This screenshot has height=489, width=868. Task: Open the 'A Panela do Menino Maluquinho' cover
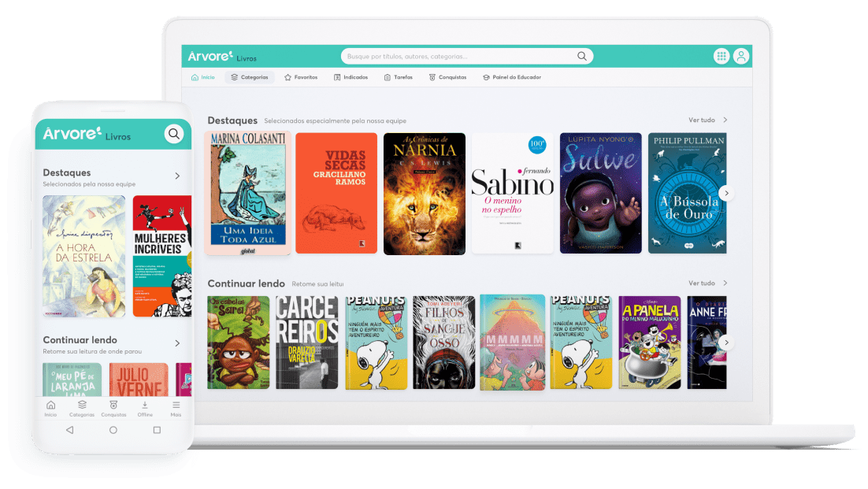(649, 343)
